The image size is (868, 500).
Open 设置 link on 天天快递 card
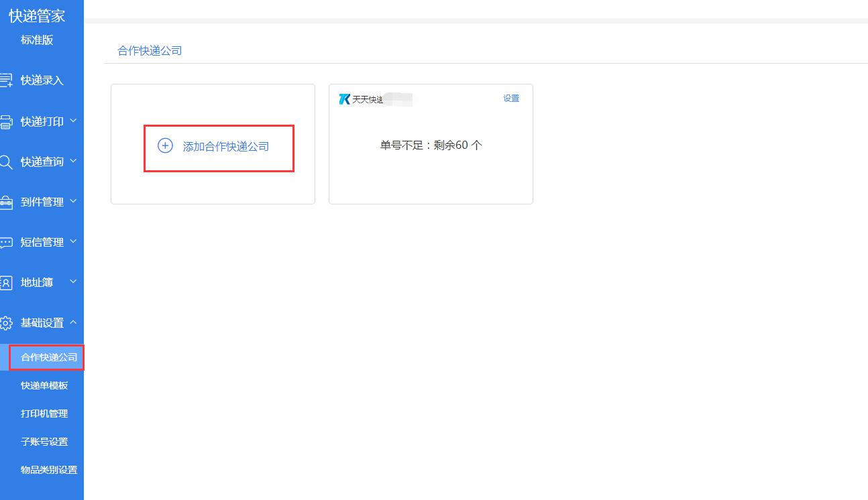[511, 99]
